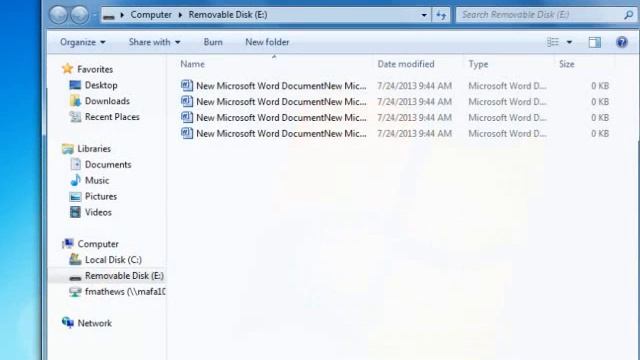Toggle the preview pane button
640x360 pixels.
[x=595, y=42]
